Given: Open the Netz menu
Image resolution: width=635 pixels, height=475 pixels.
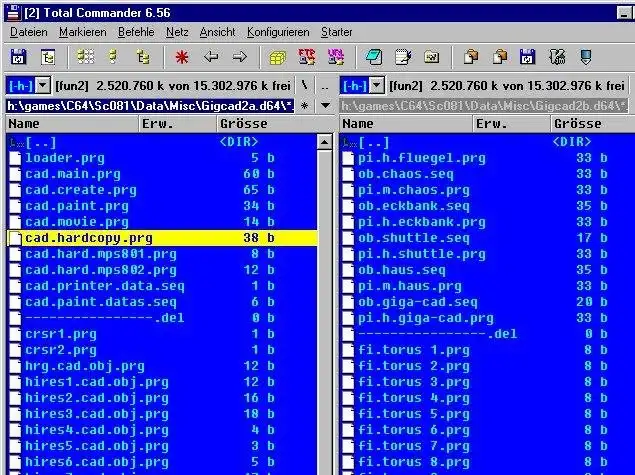Looking at the screenshot, I should pos(177,32).
